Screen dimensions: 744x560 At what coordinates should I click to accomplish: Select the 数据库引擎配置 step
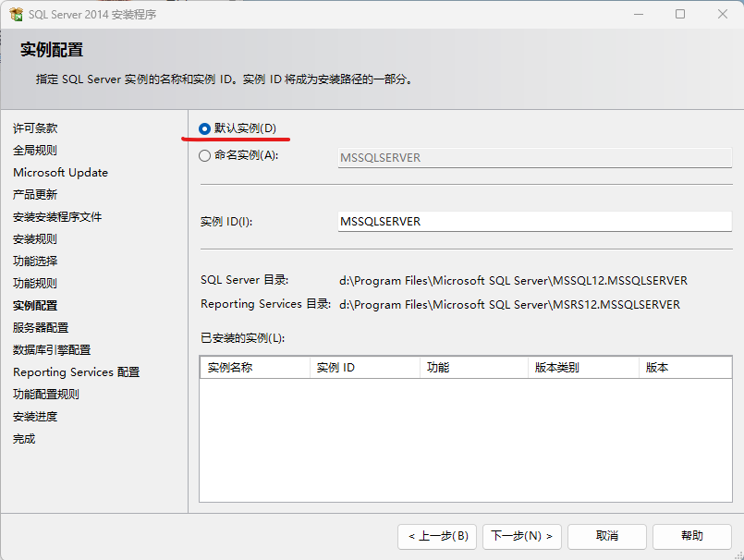point(52,349)
